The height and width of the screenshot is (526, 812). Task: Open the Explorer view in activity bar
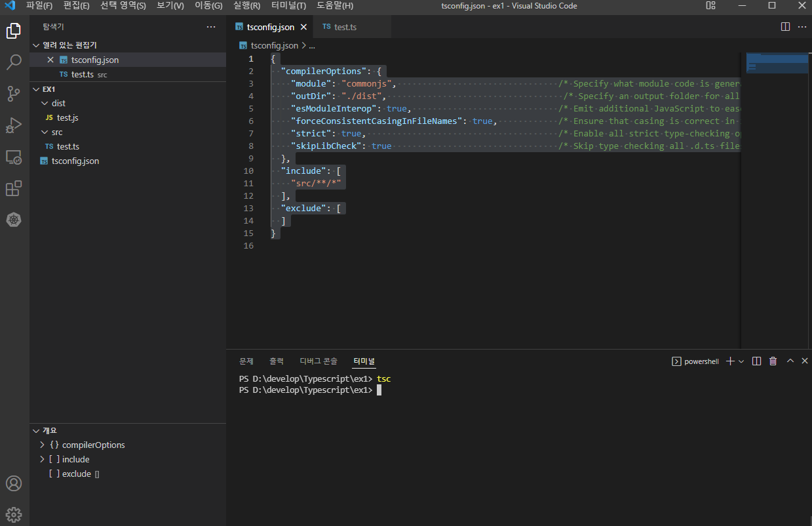[14, 31]
